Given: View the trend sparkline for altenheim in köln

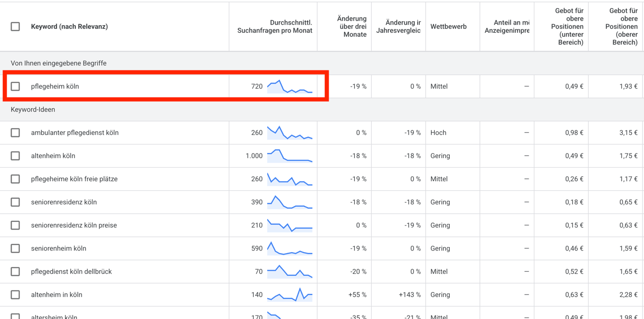Looking at the screenshot, I should [290, 295].
